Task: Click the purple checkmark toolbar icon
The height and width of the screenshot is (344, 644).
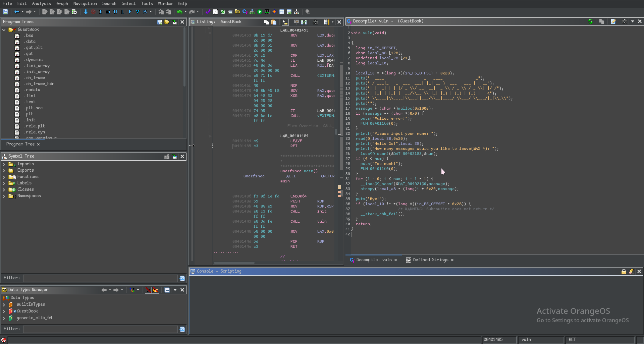Action: click(208, 12)
